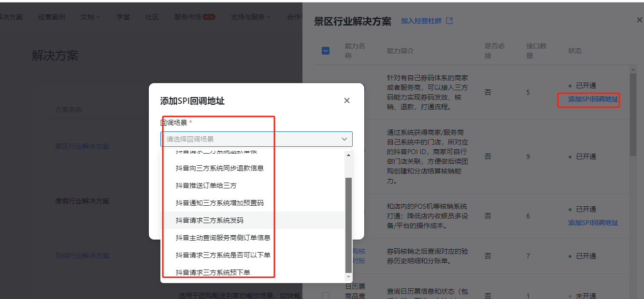Deselect the select-all checkbox in the capabilities table
Viewport: 644px width, 299px height.
pyautogui.click(x=325, y=50)
